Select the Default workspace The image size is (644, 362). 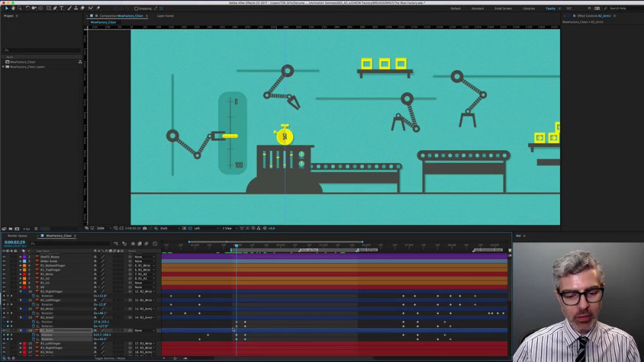tap(455, 8)
